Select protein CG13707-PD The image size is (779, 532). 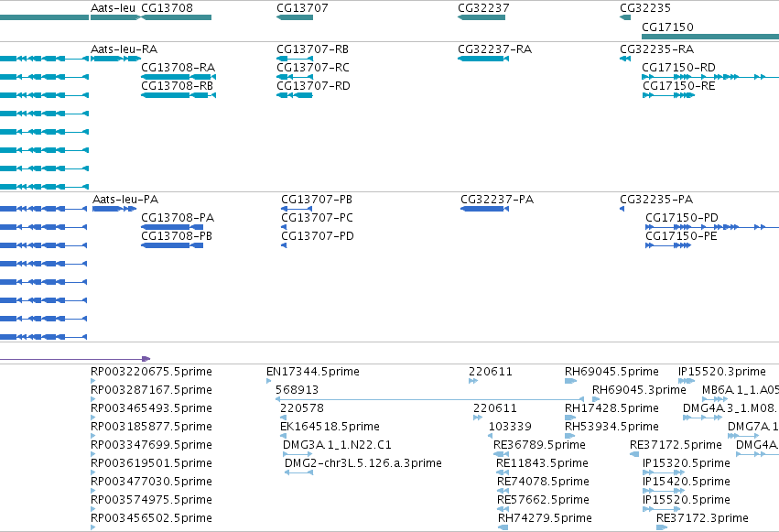coord(318,236)
